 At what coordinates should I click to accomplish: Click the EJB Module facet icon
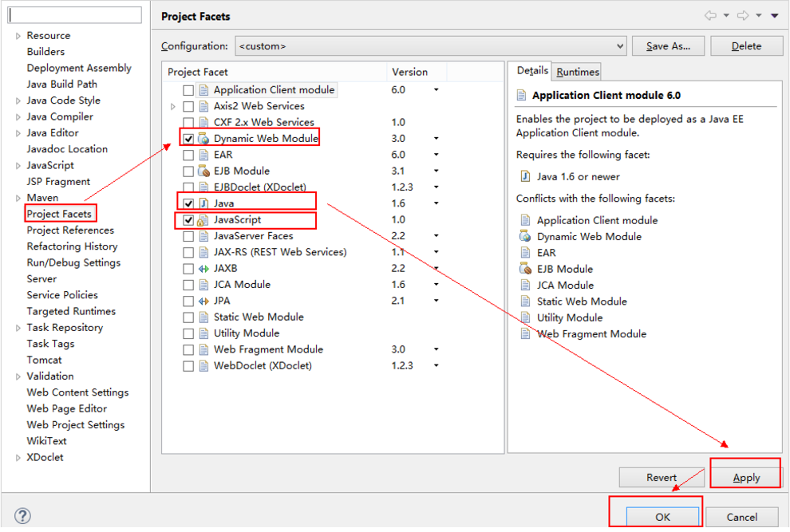[203, 171]
